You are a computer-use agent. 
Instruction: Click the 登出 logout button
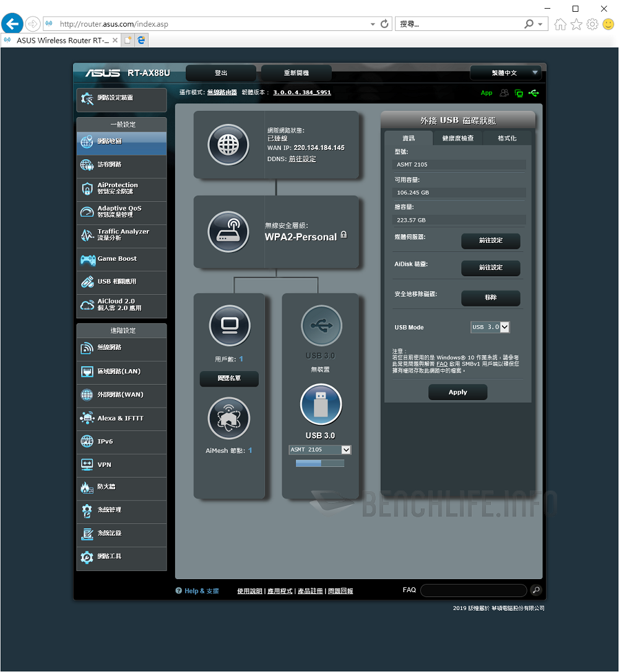(221, 73)
